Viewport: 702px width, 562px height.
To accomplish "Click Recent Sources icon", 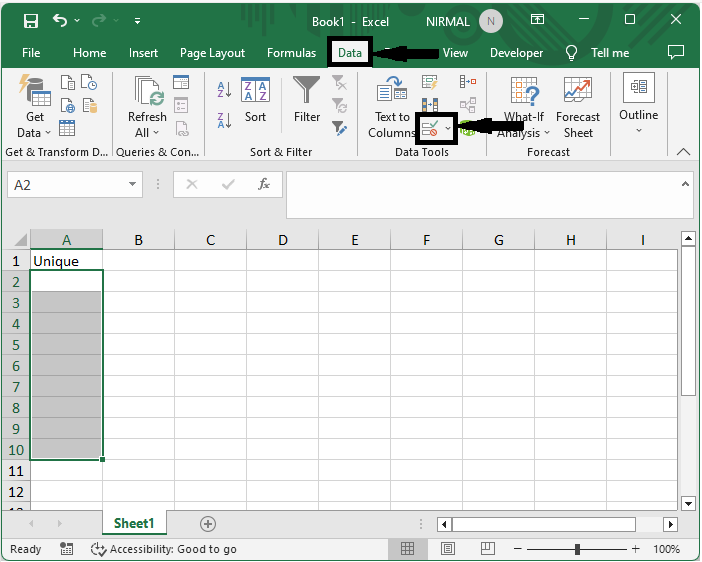I will (x=89, y=82).
